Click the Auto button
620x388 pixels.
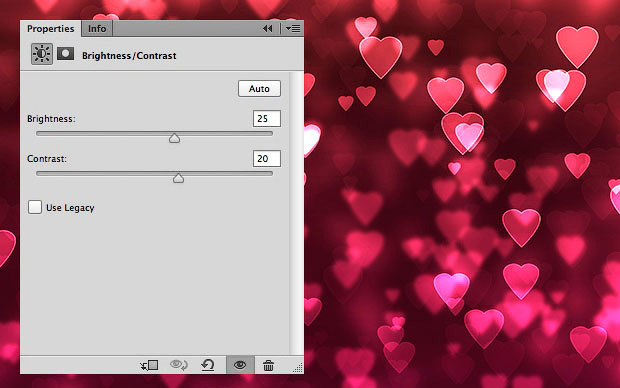[x=259, y=89]
